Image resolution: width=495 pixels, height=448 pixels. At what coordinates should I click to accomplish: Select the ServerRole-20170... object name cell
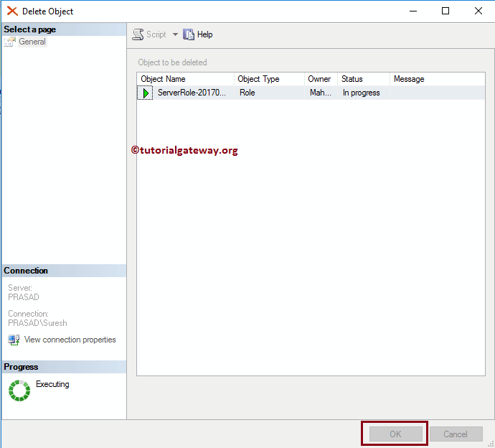(192, 93)
